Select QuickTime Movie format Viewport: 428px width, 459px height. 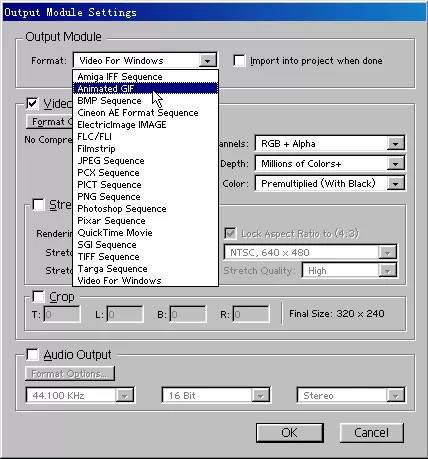[145, 233]
